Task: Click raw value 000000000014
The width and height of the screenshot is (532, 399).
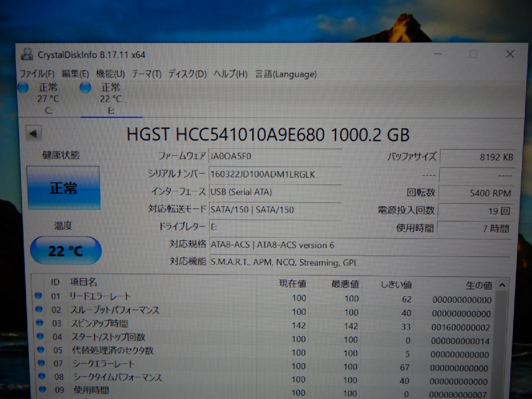Action: (x=461, y=341)
